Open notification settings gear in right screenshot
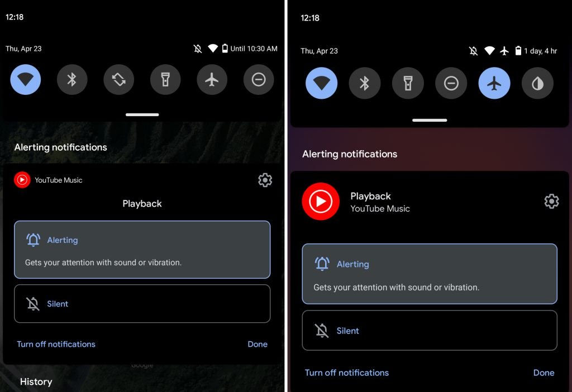 click(551, 201)
